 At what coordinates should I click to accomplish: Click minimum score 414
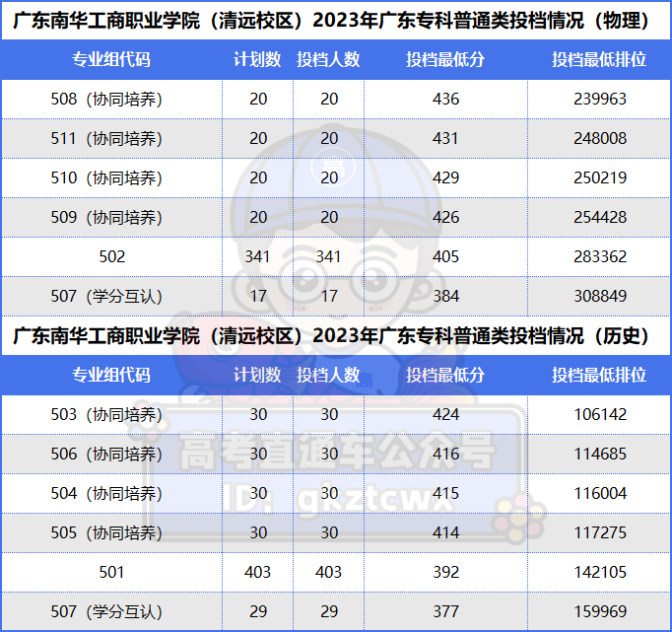445,533
